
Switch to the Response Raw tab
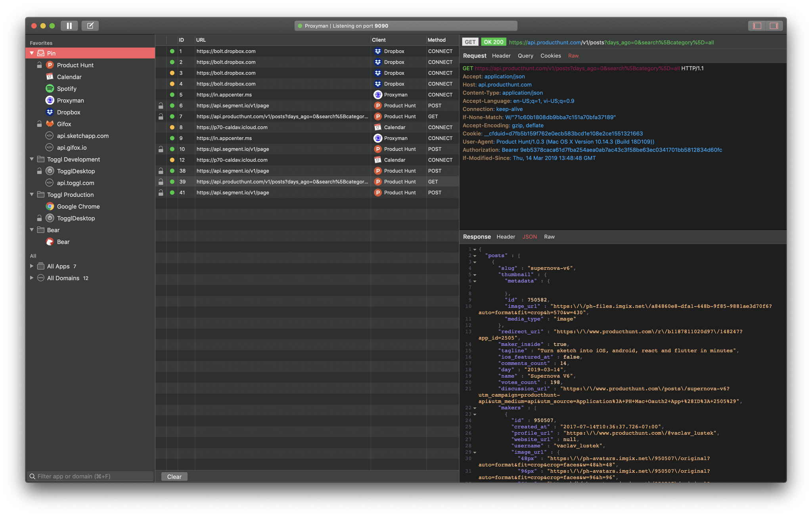[549, 237]
